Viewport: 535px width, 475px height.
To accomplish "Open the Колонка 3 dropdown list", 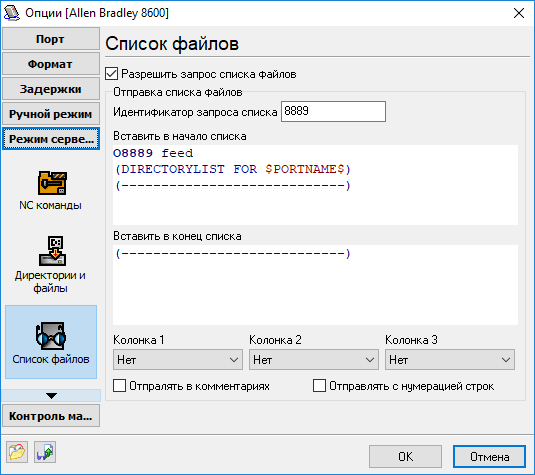I will pyautogui.click(x=450, y=359).
